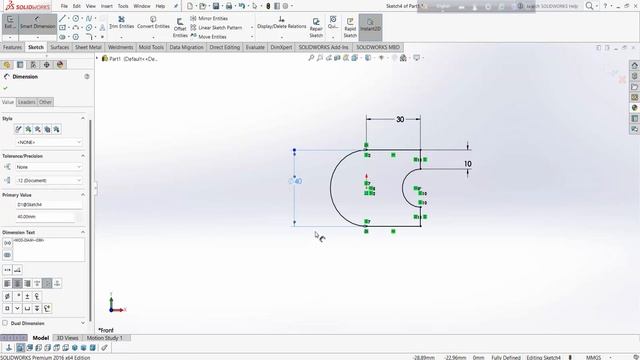
Task: Click the right-justify text button
Action: coord(27,283)
